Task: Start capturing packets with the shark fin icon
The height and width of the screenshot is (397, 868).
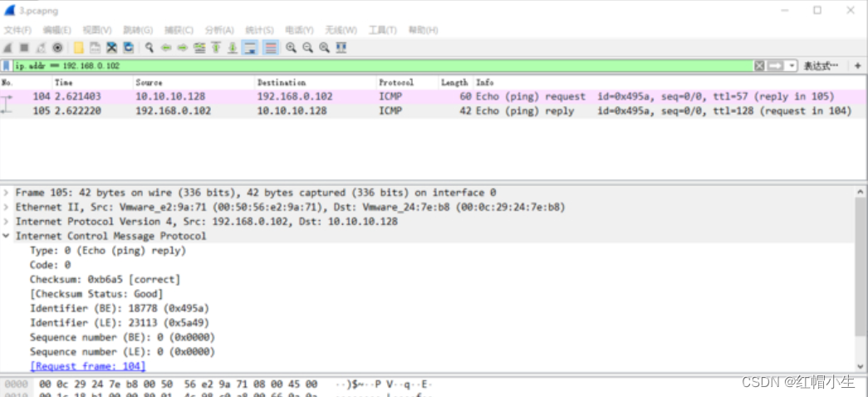Action: 7,47
